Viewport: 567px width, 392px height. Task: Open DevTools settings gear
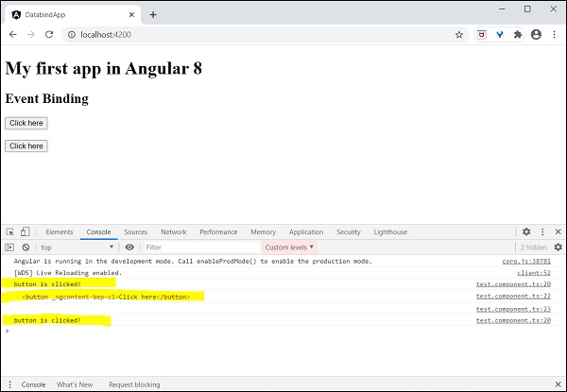pos(526,232)
